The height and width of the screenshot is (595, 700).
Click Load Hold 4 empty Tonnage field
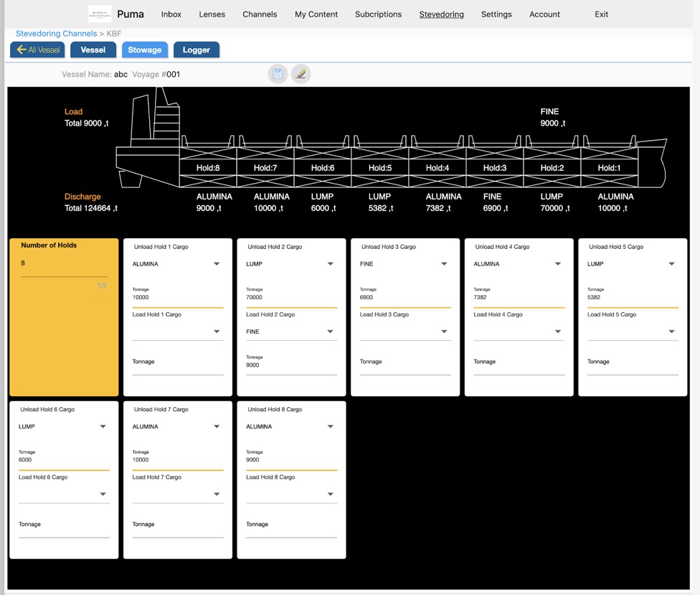(x=519, y=364)
